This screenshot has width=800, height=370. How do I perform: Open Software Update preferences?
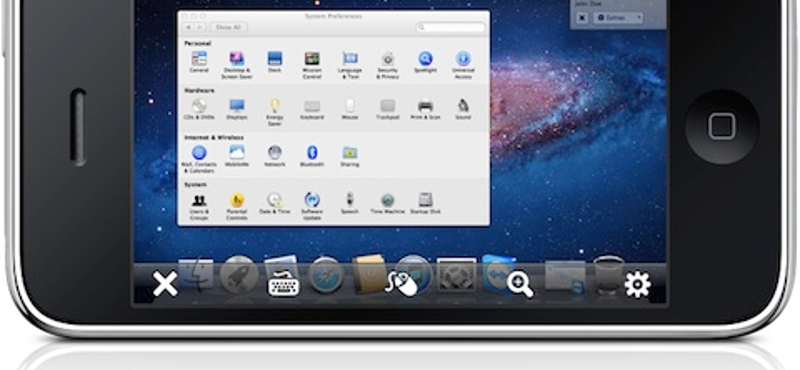312,206
